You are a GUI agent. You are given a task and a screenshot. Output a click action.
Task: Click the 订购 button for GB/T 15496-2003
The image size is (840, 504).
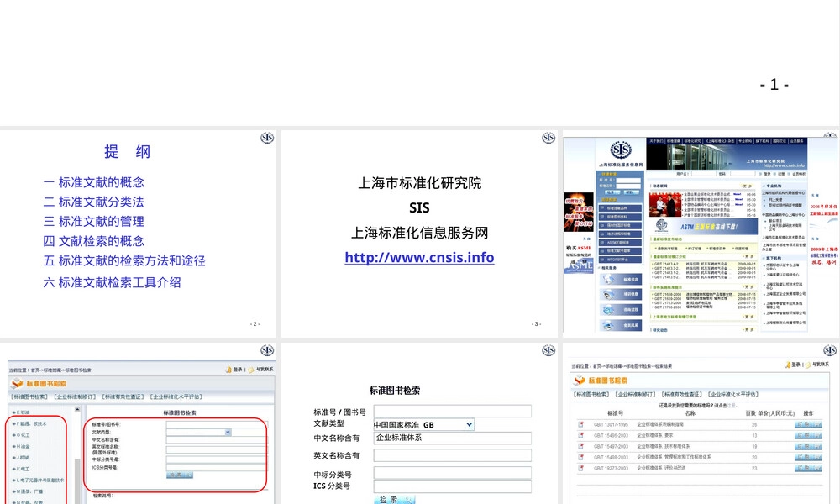pos(808,435)
